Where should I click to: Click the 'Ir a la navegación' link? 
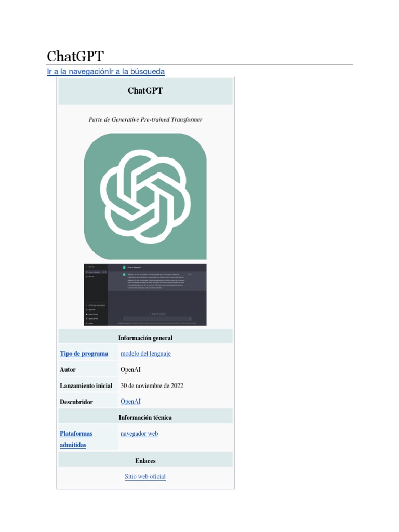click(78, 72)
